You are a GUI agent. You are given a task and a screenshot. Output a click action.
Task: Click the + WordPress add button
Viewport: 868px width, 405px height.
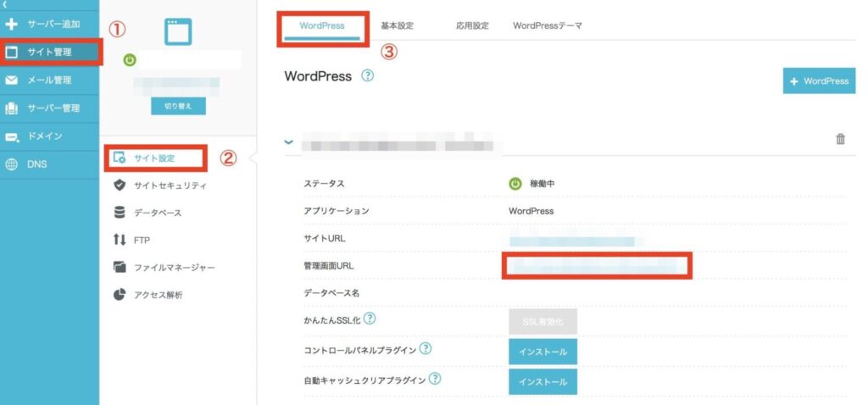tap(820, 80)
